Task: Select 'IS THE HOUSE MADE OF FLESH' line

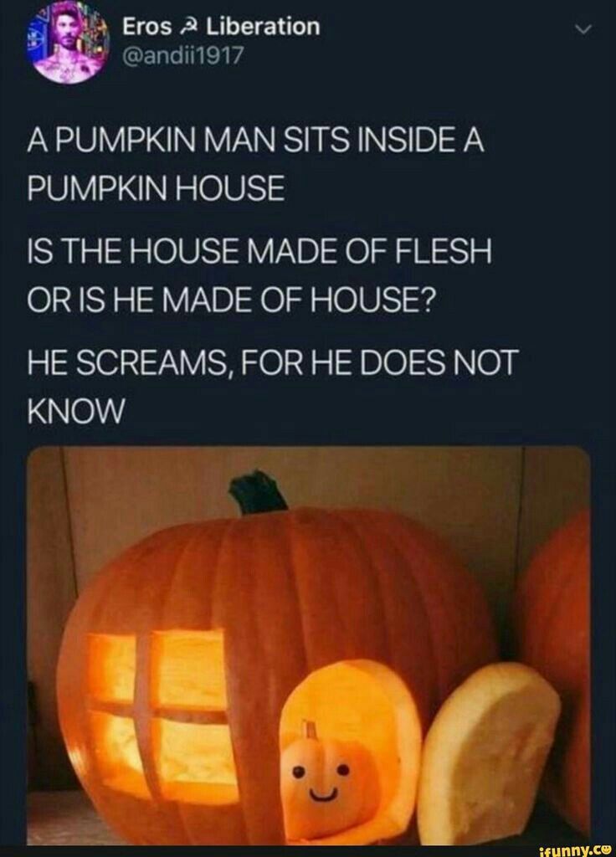Action: pos(259,252)
